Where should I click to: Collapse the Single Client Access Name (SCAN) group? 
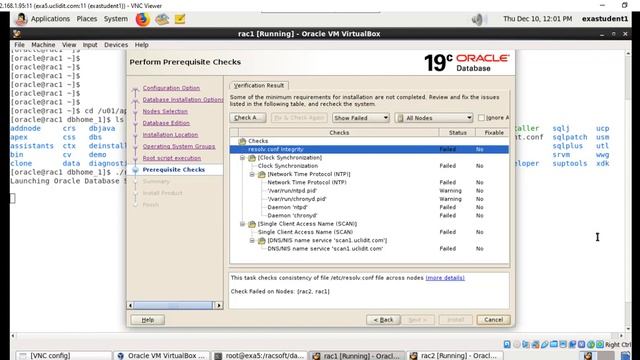coord(242,224)
